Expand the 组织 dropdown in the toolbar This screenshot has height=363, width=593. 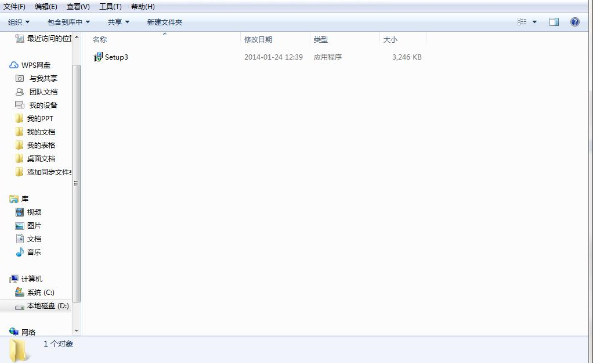coord(19,22)
